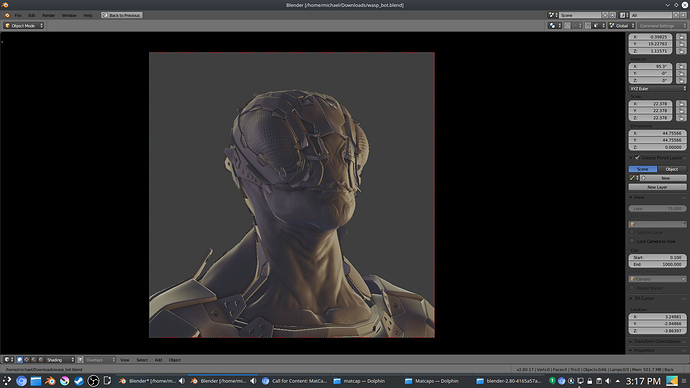This screenshot has width=690, height=388.
Task: Click the add new view layer icon
Action: [x=676, y=15]
